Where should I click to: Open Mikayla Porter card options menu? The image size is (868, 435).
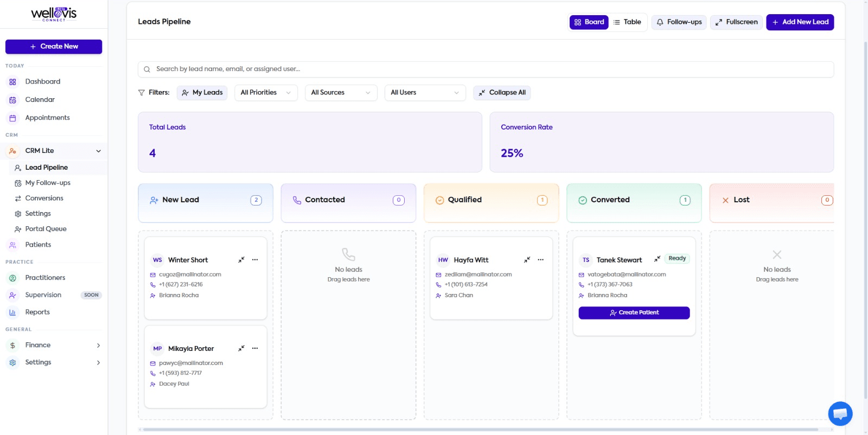(x=255, y=348)
